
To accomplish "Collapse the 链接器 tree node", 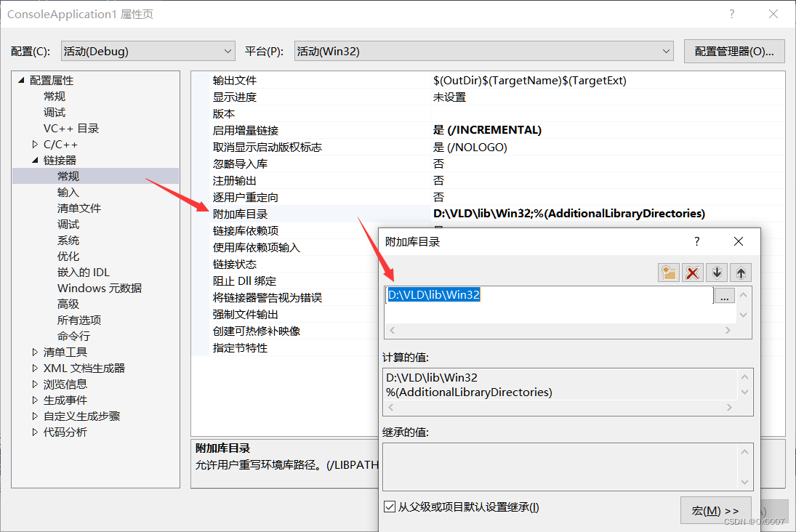I will click(34, 161).
